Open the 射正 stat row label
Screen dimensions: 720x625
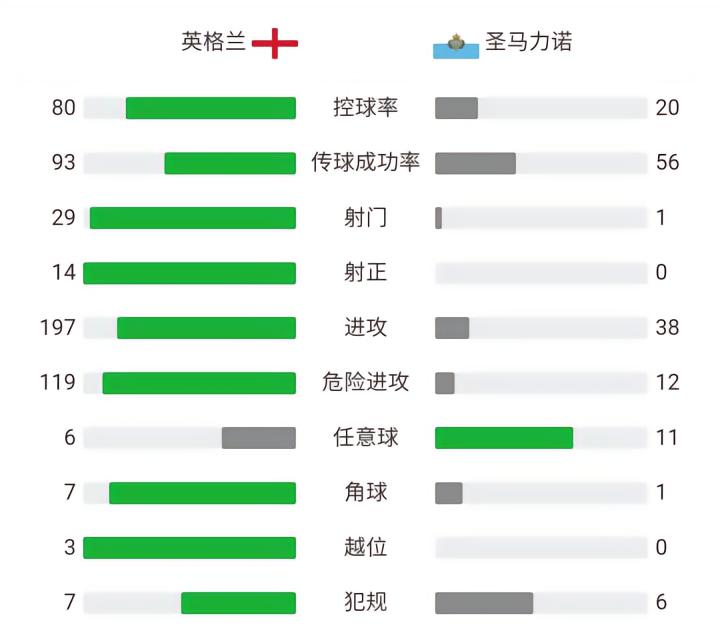365,273
